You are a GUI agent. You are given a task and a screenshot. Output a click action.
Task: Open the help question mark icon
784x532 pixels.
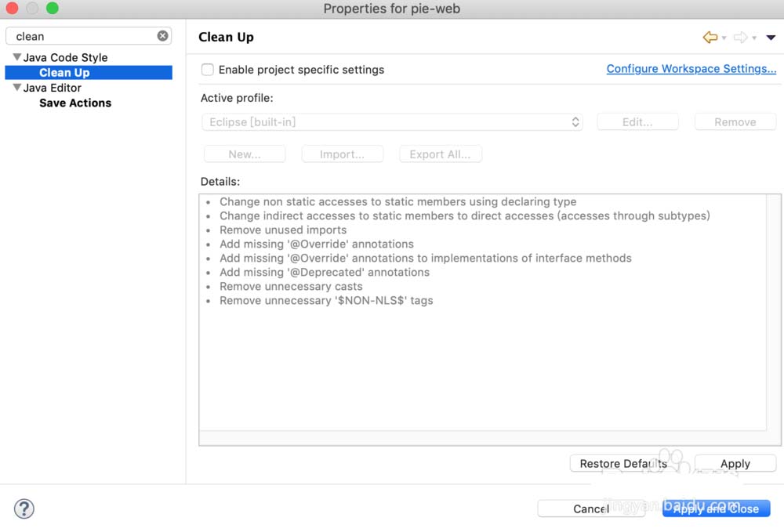[24, 509]
